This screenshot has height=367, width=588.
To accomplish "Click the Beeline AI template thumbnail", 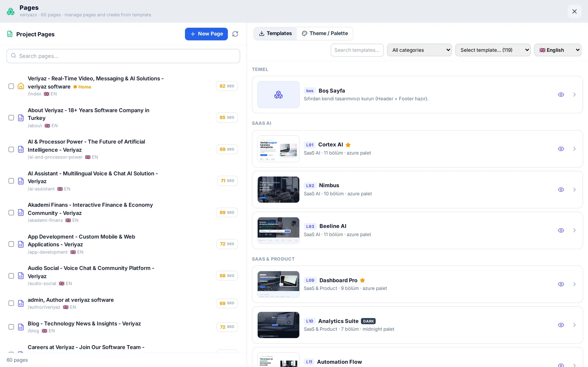I will 278,230.
